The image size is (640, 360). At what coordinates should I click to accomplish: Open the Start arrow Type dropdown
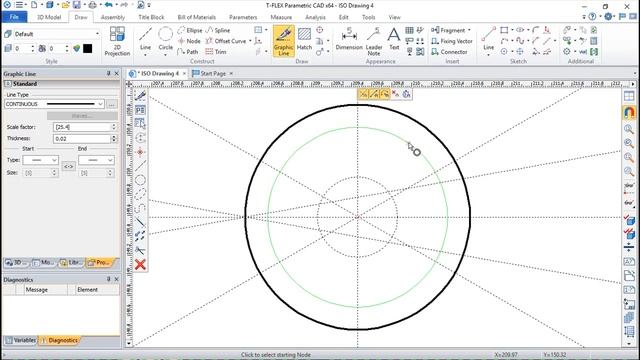point(54,160)
